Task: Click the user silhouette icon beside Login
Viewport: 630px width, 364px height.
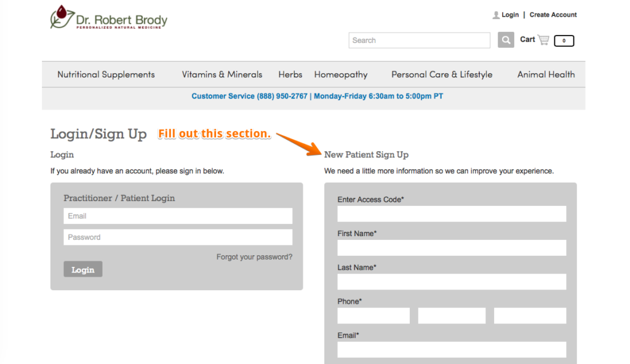Action: (496, 15)
